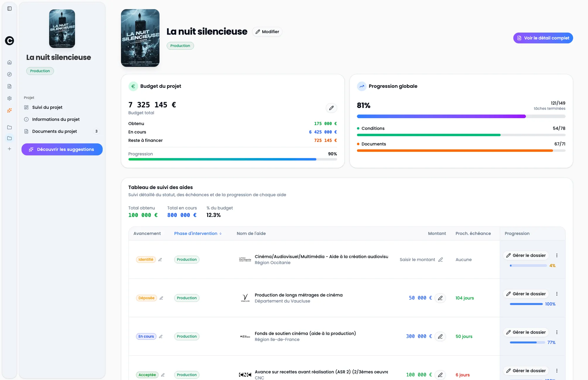Edit the En cours status of Fonds de soutien
Screen dimensions: 588x380
(161, 337)
